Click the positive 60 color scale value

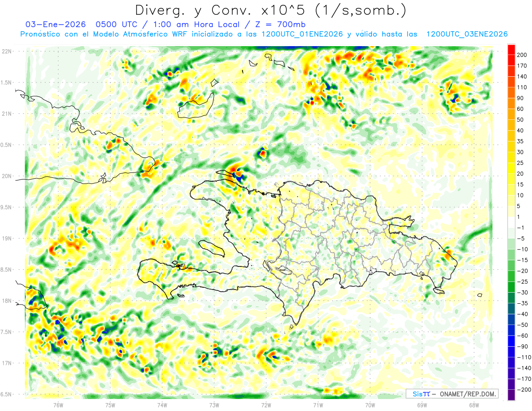[x=520, y=109]
